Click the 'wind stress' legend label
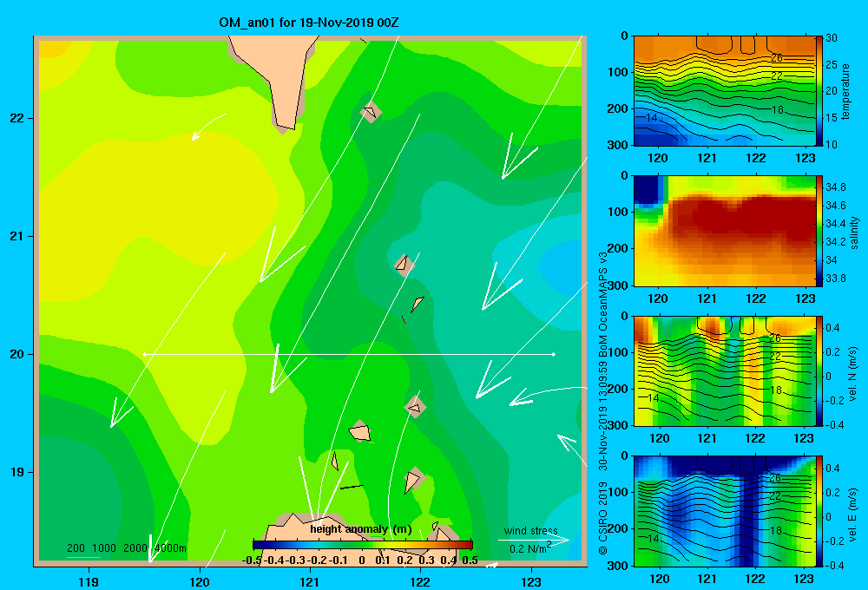The height and width of the screenshot is (590, 868). point(530,531)
